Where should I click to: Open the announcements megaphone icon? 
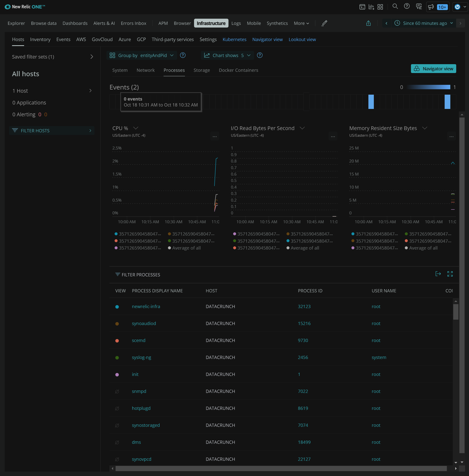pyautogui.click(x=431, y=7)
